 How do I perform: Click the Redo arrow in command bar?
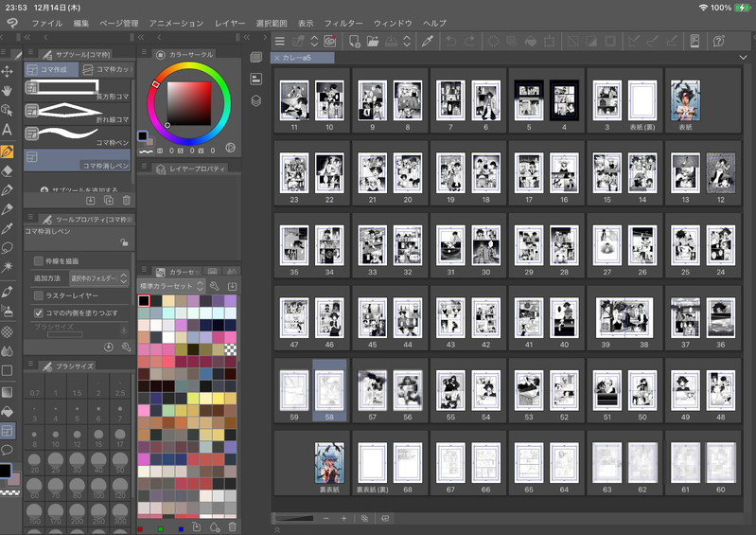[469, 42]
